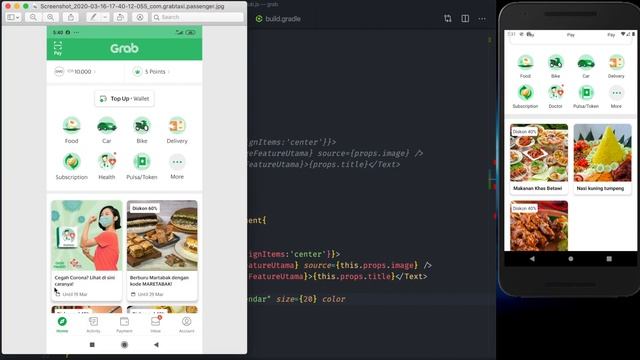Focus the Search field in Preview toolbar

tap(198, 17)
